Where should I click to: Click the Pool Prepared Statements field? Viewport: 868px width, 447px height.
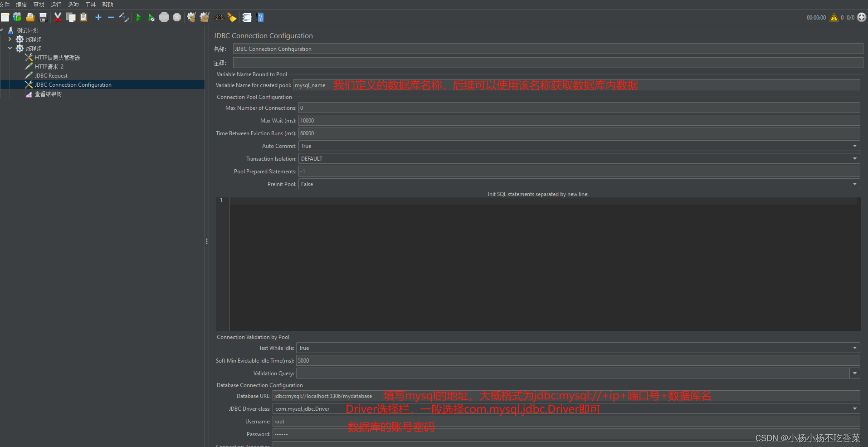tap(579, 171)
